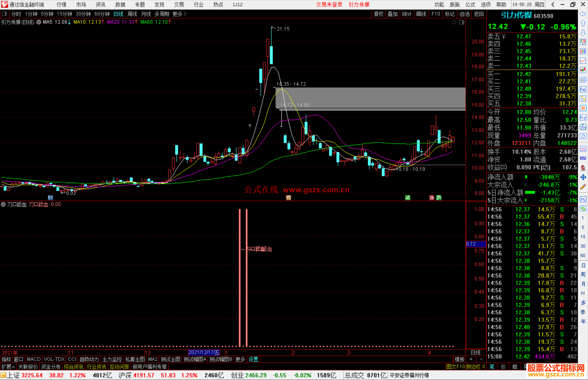Open the F10 company info sidebar icon
588x380 pixels.
click(583, 89)
